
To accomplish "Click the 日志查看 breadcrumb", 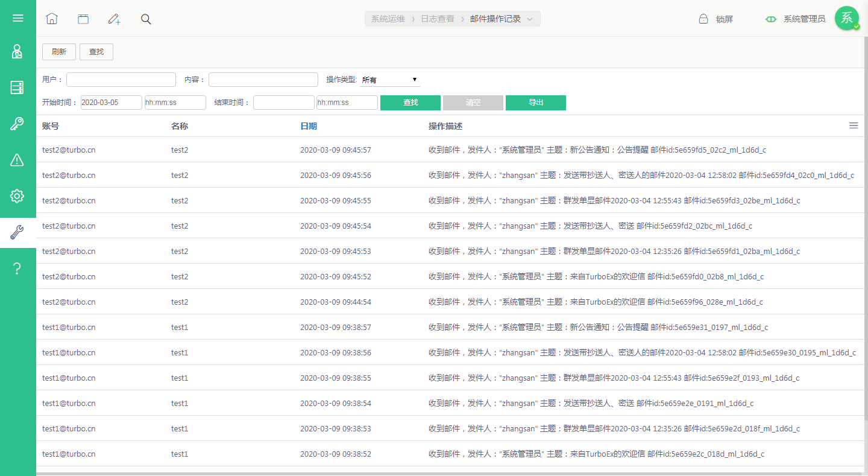I will [438, 19].
